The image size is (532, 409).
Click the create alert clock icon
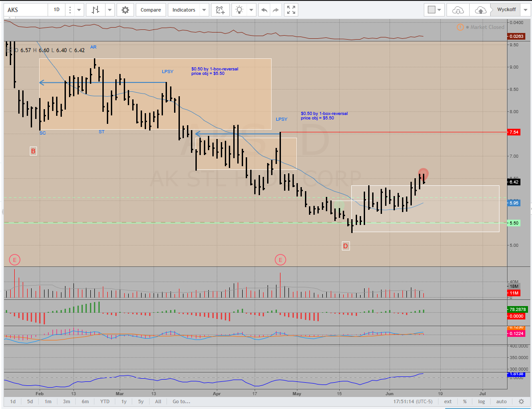[220, 10]
